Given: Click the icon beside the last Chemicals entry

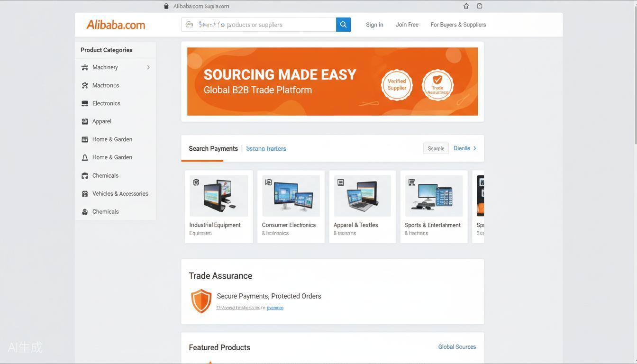Looking at the screenshot, I should (85, 211).
